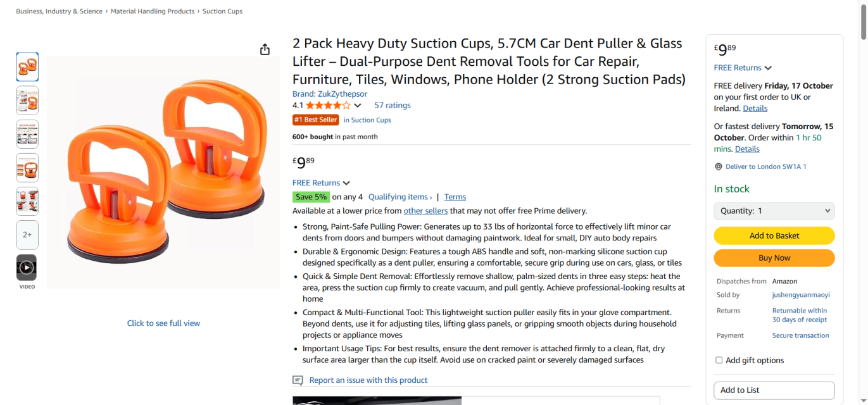Tick the Add gift options checkbox
This screenshot has width=868, height=405.
(x=719, y=360)
